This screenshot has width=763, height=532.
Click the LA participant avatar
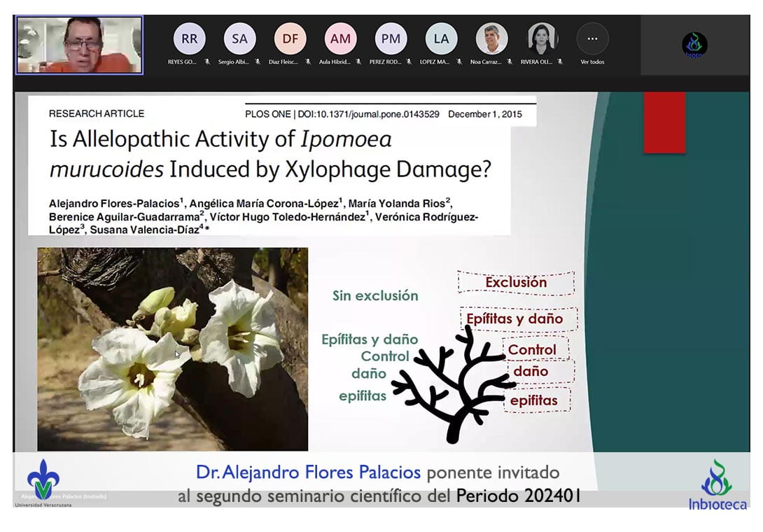(442, 39)
